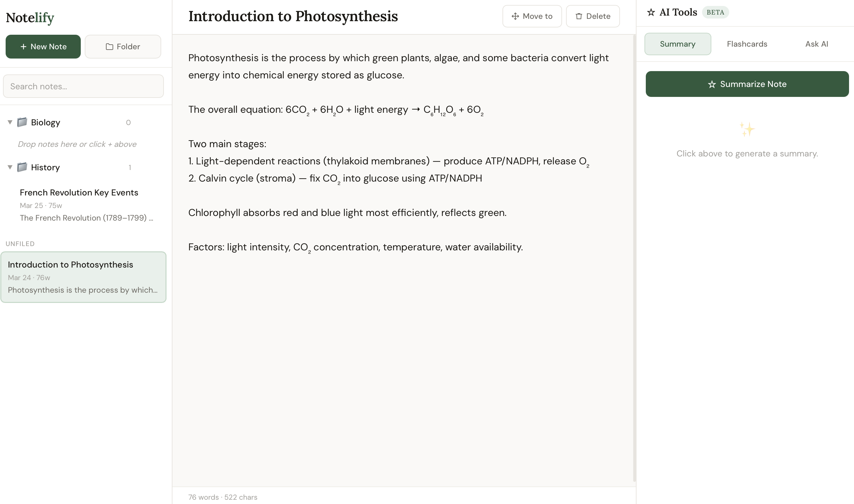Viewport: 854px width, 504px height.
Task: Click the folder icon in Folder button
Action: [110, 47]
